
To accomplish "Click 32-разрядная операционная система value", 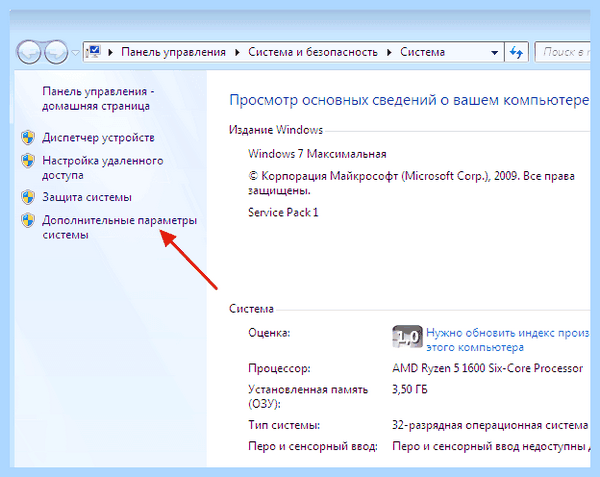I will [x=490, y=425].
